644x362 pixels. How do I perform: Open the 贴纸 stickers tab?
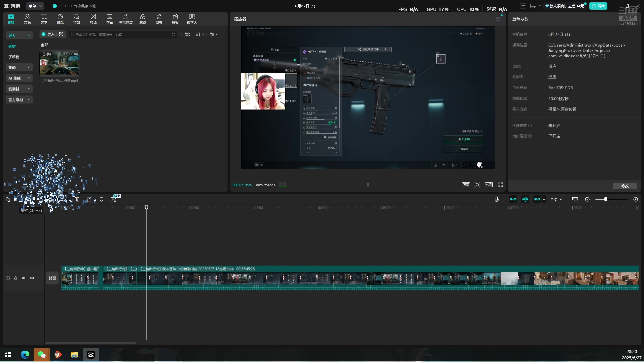click(60, 19)
